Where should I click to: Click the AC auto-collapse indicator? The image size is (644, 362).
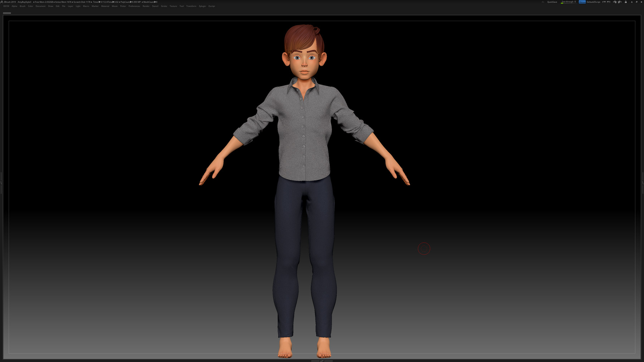543,2
